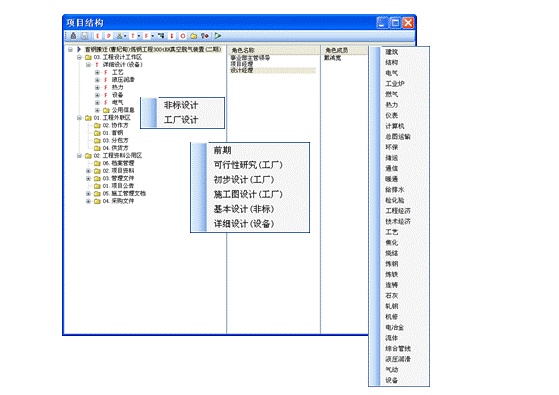Click the folder icon of 04.供货方
Viewport: 559px width, 395px height.
97,148
